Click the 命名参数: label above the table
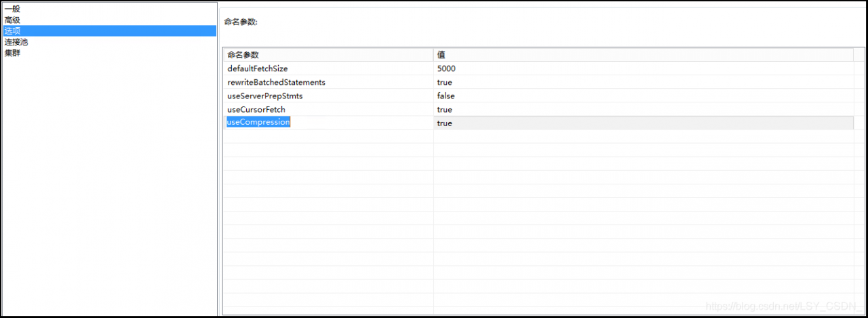The width and height of the screenshot is (868, 318). (x=241, y=22)
